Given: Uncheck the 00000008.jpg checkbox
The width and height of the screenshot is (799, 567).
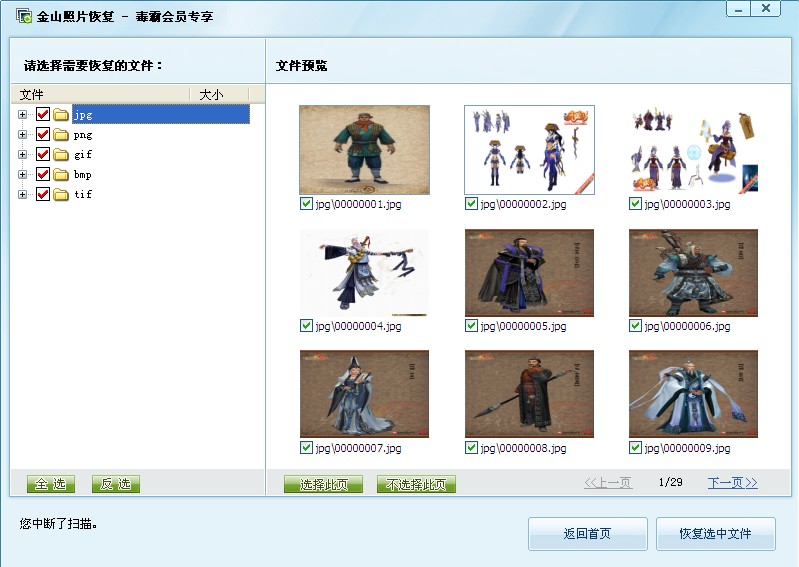Looking at the screenshot, I should click(471, 448).
